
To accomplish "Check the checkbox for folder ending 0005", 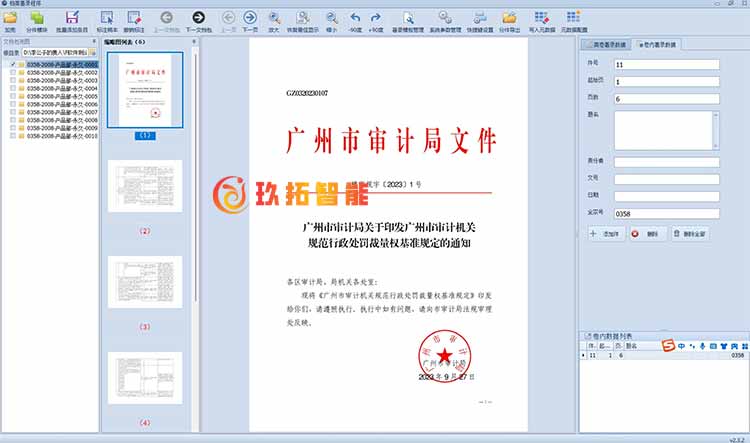I will (13, 96).
